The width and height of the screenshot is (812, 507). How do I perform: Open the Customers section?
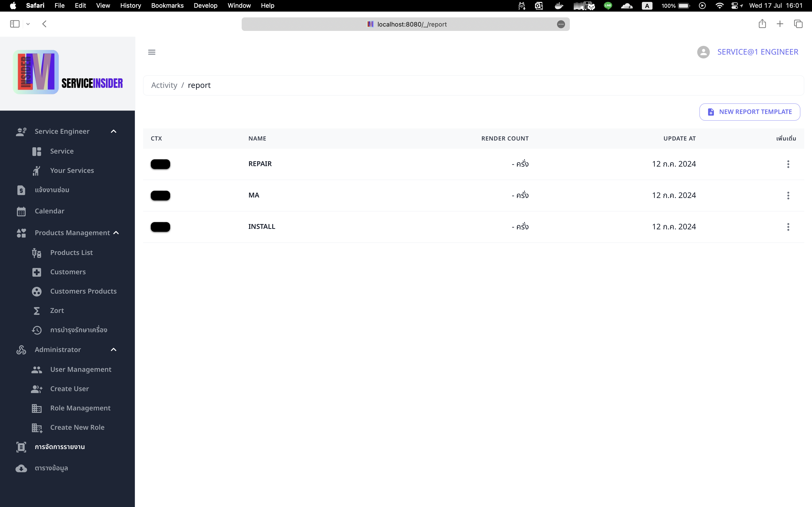pos(68,272)
